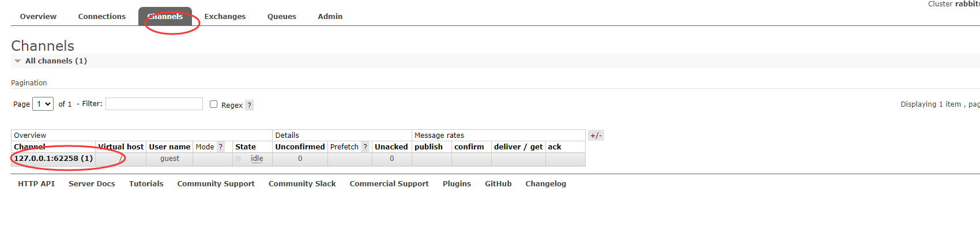Open help icon next to Regex
This screenshot has width=980, height=233.
[x=249, y=105]
